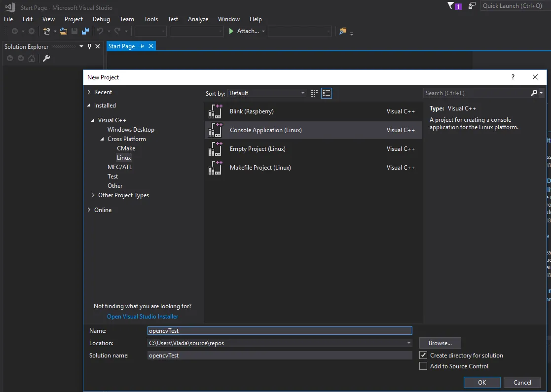
Task: Click the Visual Studio logo icon
Action: point(10,7)
